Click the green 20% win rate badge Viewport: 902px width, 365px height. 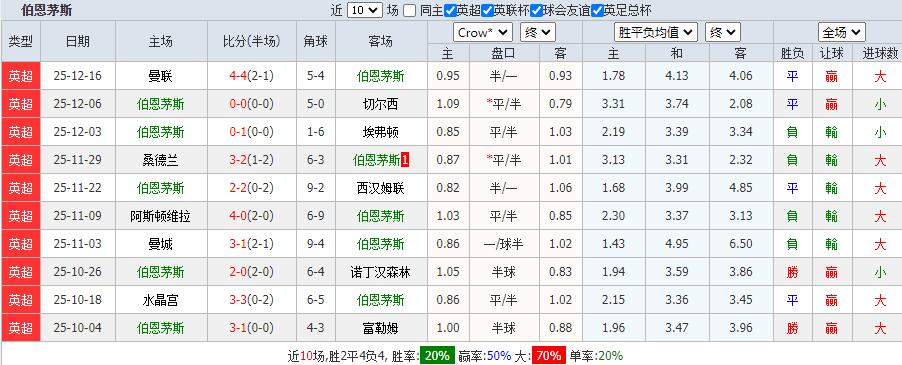pyautogui.click(x=437, y=355)
